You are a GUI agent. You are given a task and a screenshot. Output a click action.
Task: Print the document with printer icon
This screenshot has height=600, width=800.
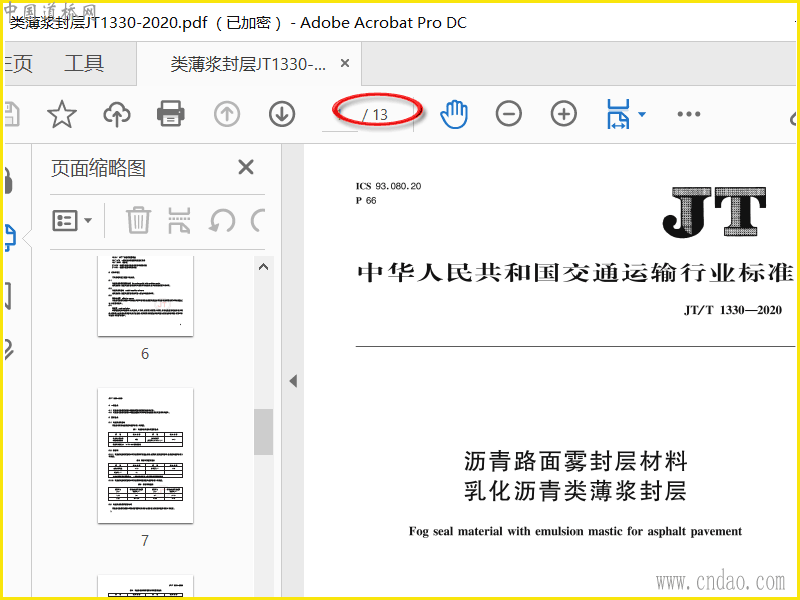pyautogui.click(x=171, y=114)
